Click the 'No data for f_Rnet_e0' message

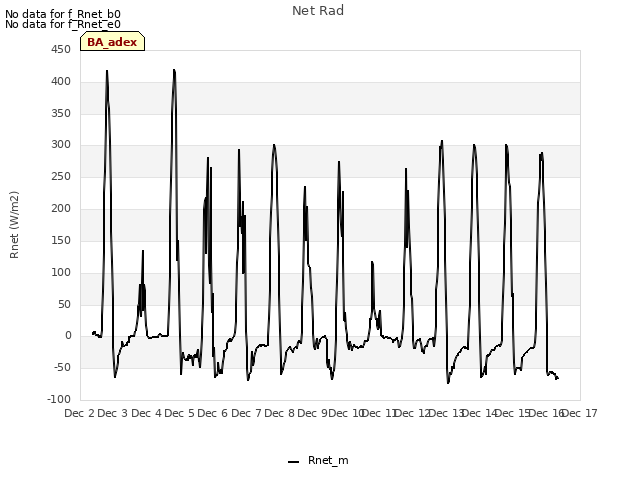tap(63, 24)
